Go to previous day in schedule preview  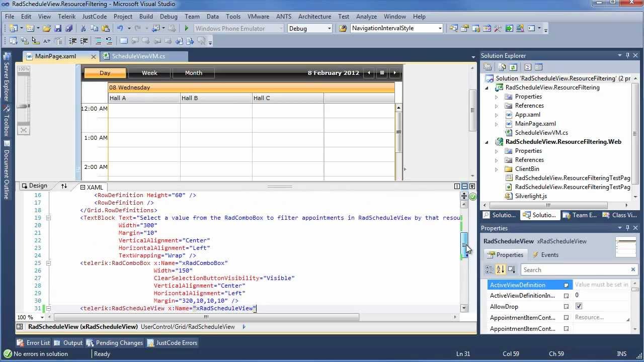tap(369, 73)
